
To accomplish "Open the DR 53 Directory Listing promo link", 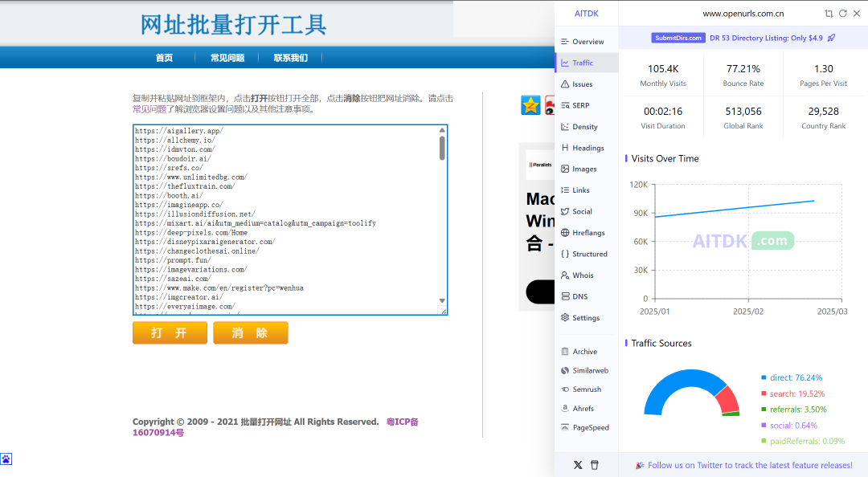I will (766, 39).
